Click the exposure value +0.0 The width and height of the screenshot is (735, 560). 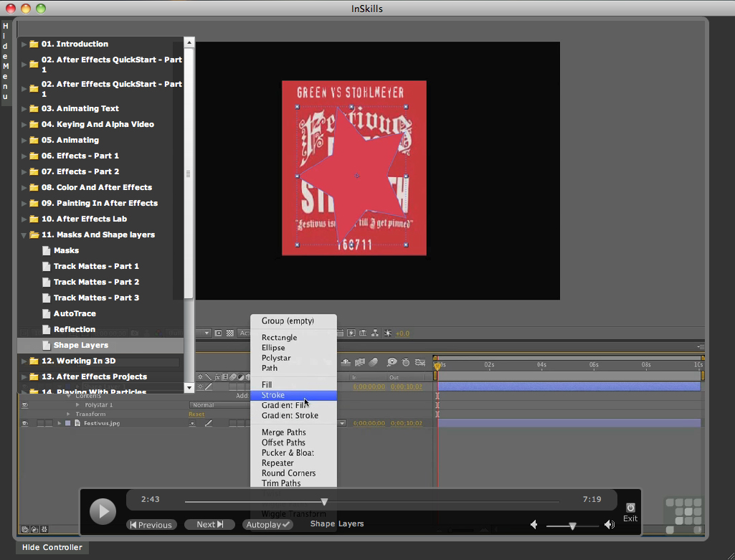[x=402, y=333]
